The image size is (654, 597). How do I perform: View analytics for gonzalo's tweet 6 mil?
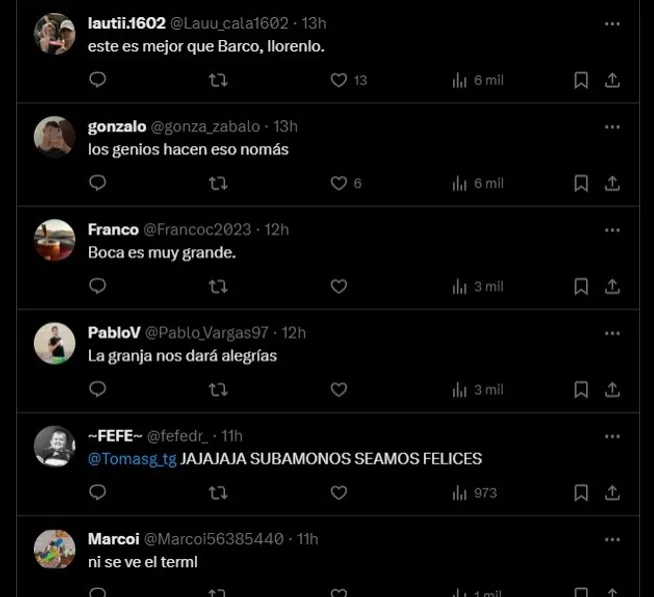(478, 183)
